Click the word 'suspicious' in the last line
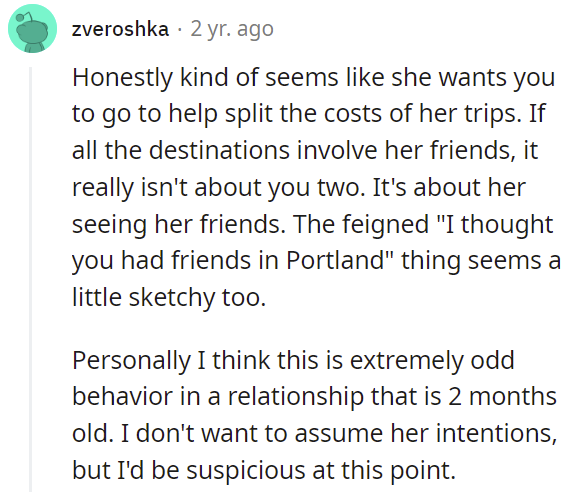The height and width of the screenshot is (492, 586). [x=246, y=470]
